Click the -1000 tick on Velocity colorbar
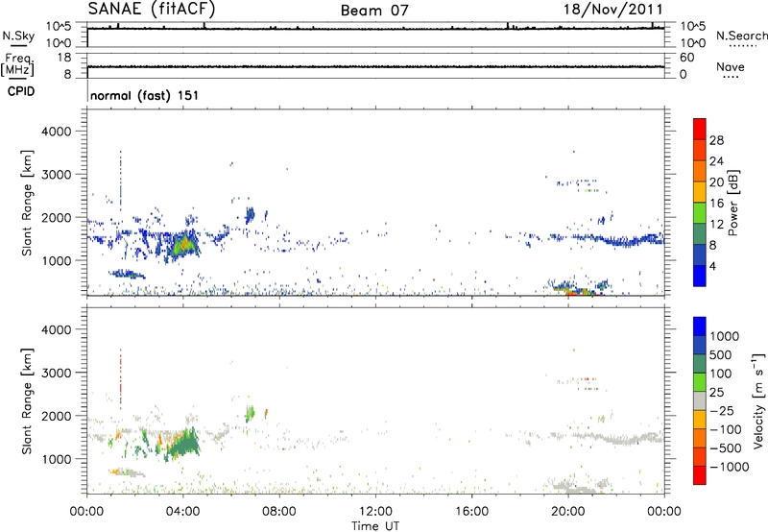Image resolution: width=768 pixels, height=532 pixels. (729, 467)
